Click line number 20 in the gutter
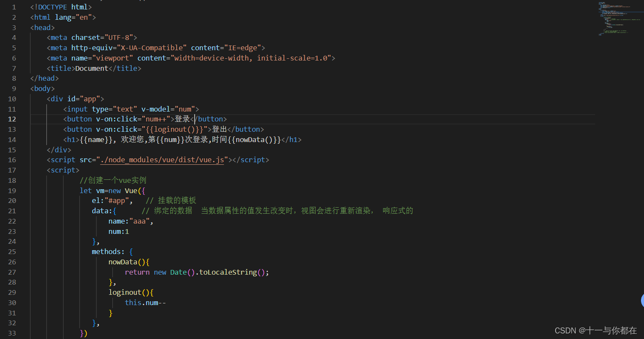The image size is (644, 339). point(12,201)
